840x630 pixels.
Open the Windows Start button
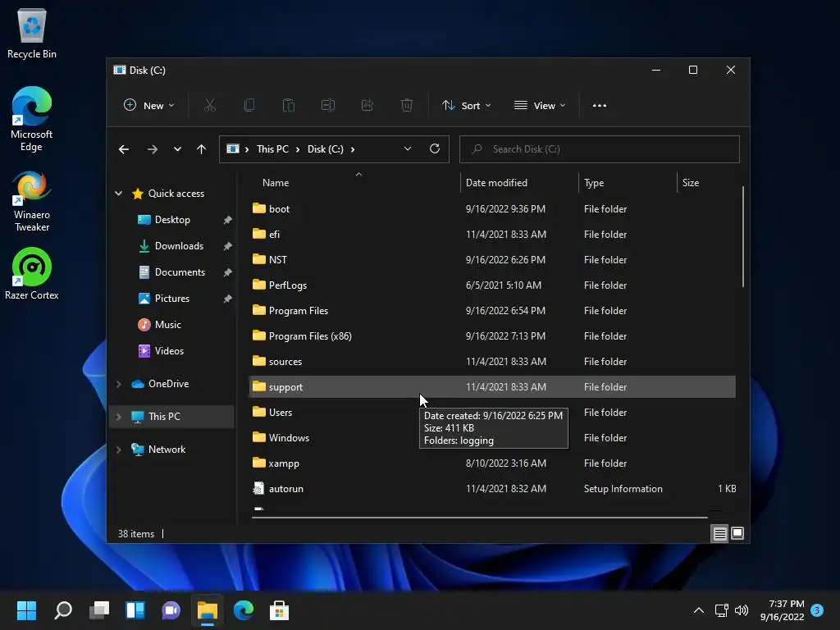[x=26, y=610]
